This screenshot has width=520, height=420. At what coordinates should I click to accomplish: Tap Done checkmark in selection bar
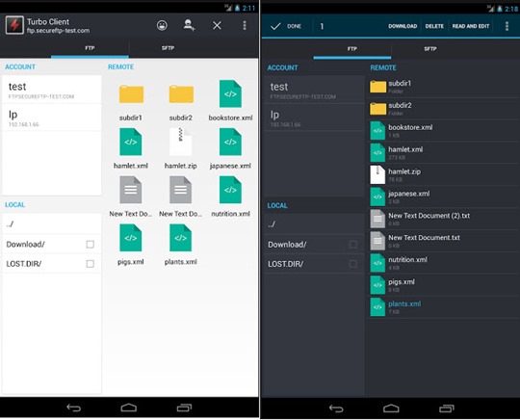click(286, 26)
